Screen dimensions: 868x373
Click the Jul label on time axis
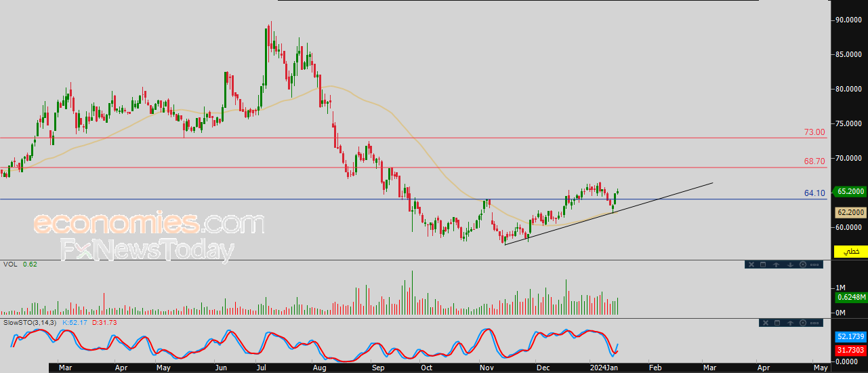pos(263,368)
